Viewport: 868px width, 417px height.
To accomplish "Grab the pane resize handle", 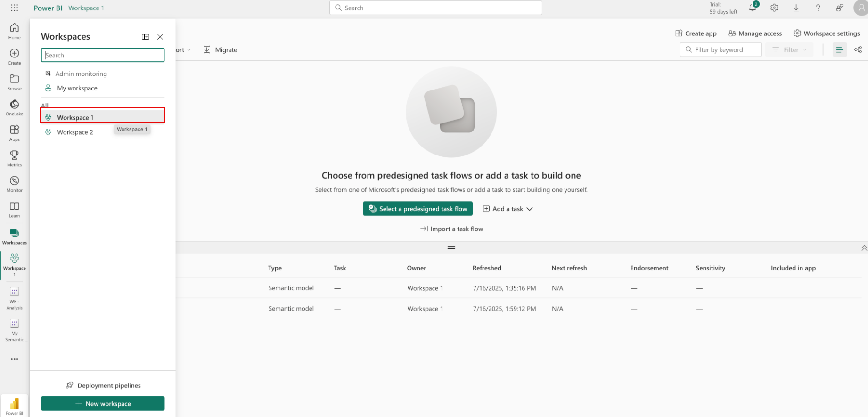I will click(451, 248).
